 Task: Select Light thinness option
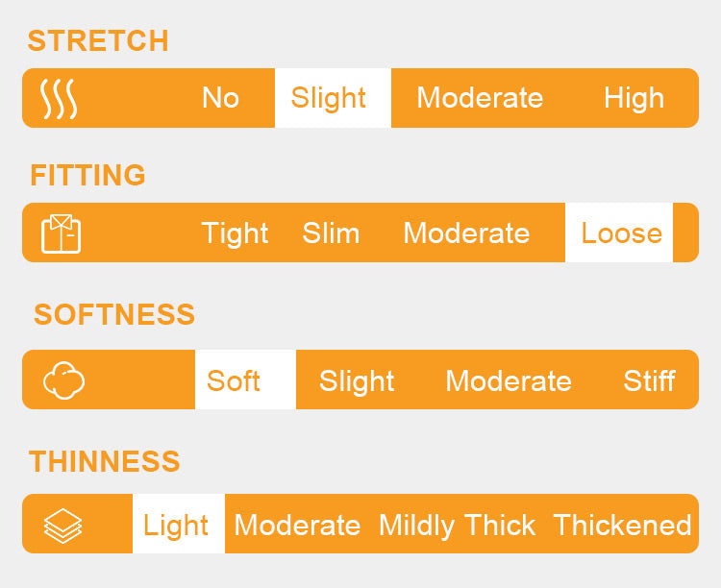tap(176, 525)
